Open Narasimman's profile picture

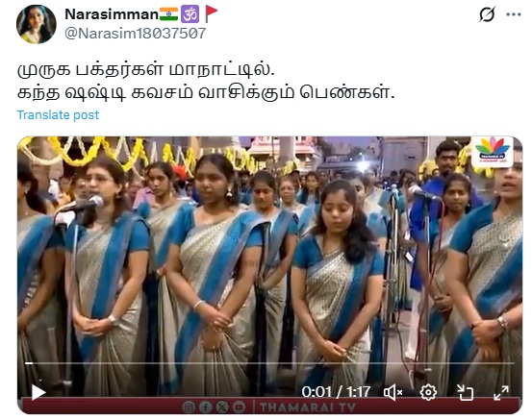tap(37, 24)
